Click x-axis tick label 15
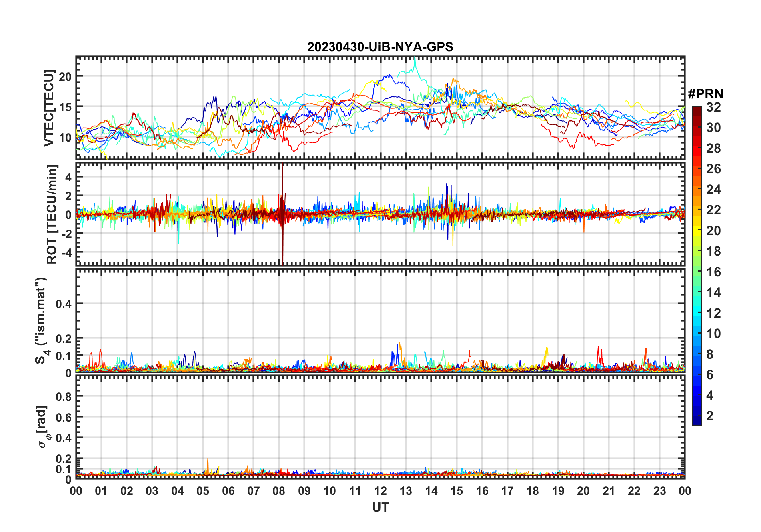761x532 pixels. point(457,491)
